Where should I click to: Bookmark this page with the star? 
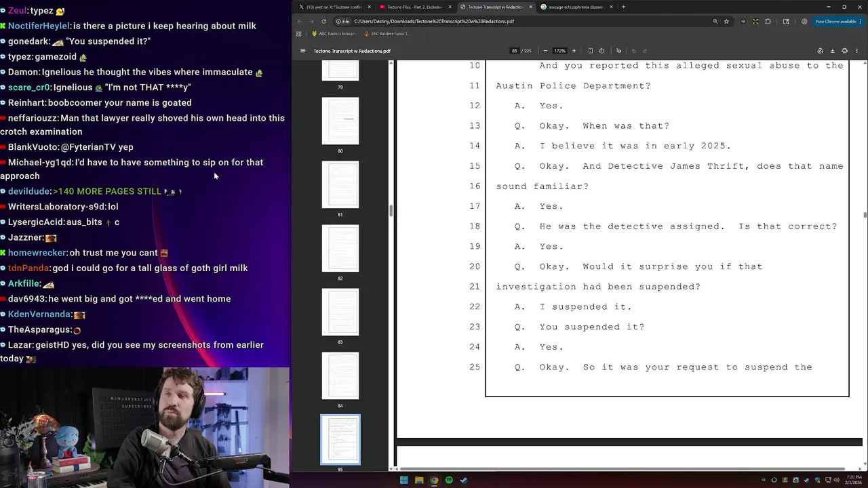pyautogui.click(x=726, y=22)
